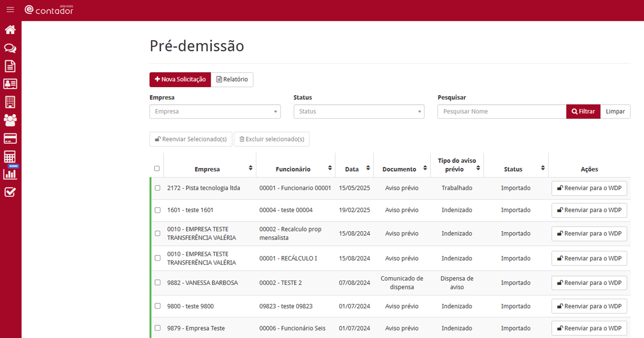
Task: Open the Relatório report button
Action: 232,79
